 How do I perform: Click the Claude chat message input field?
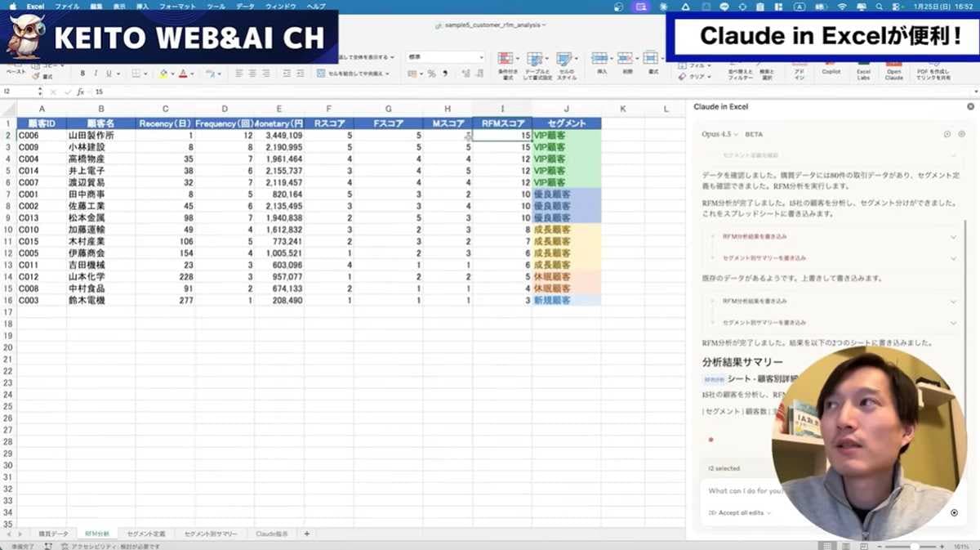[735, 491]
